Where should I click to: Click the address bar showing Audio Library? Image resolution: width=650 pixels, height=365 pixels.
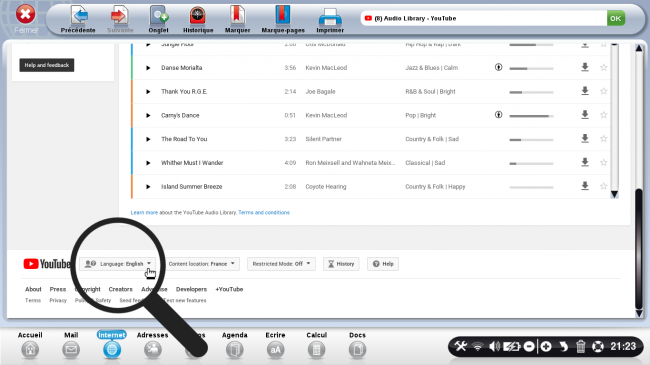click(x=483, y=18)
